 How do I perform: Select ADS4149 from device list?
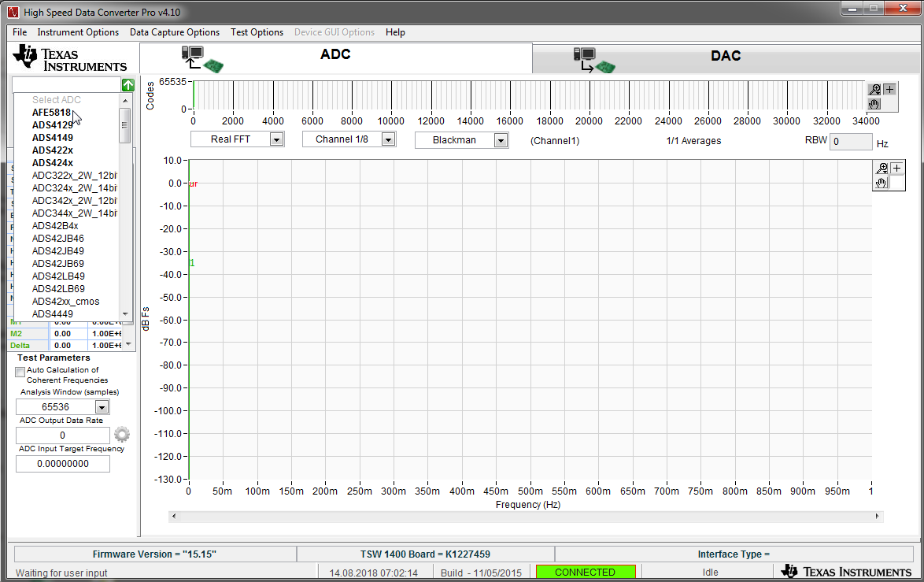tap(53, 137)
